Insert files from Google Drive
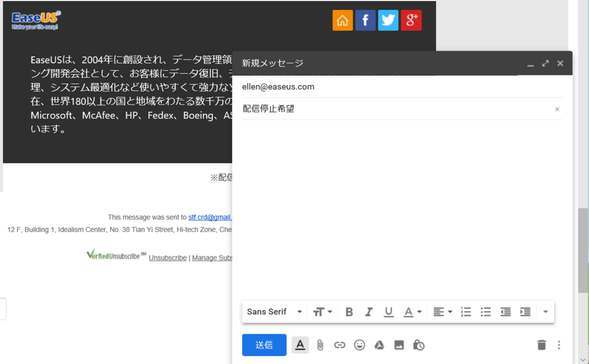Screen dimensions: 589x364 click(379, 345)
